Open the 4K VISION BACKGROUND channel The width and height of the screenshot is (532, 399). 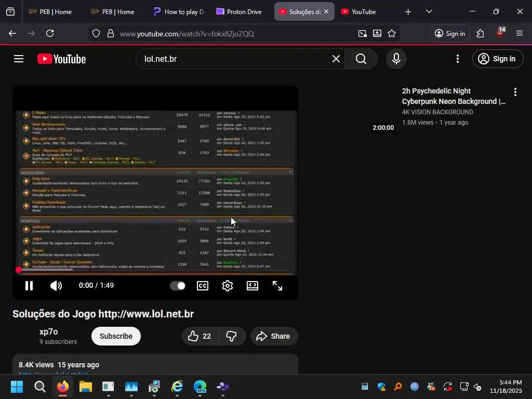point(437,112)
